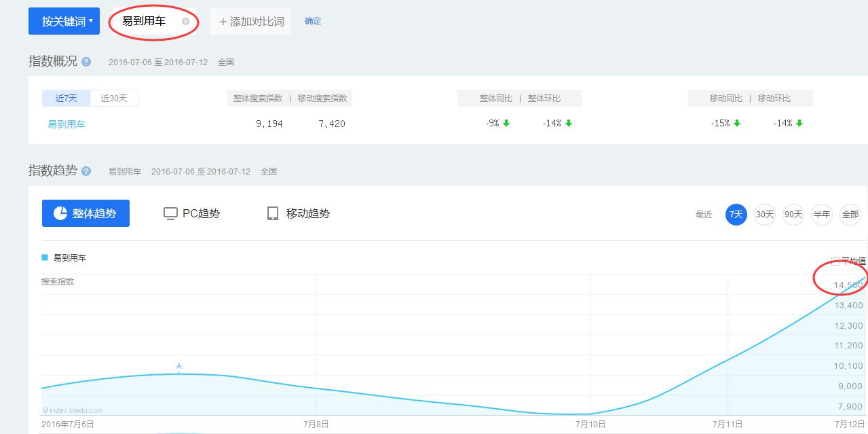
Task: Select the 90天 time range button
Action: tap(793, 214)
